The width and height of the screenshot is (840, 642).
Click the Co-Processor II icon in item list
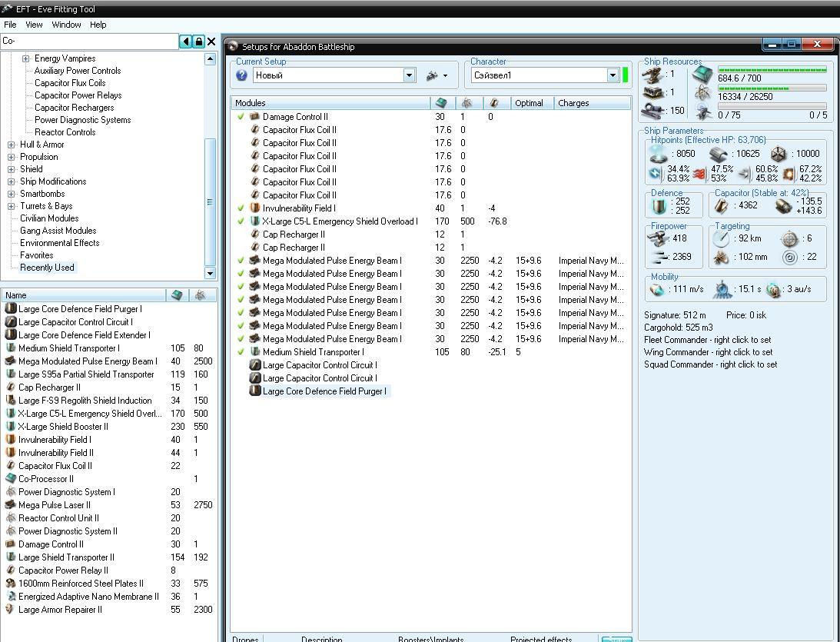(x=11, y=478)
